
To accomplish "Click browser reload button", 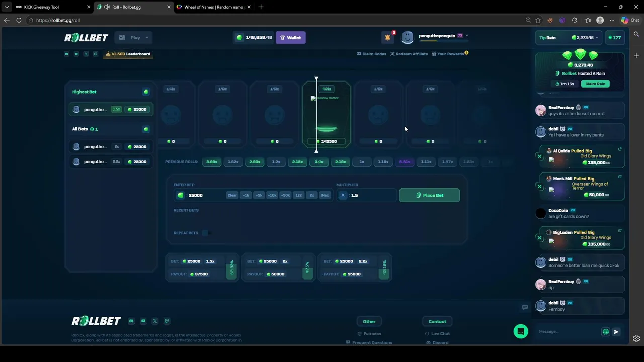I will 19,20.
